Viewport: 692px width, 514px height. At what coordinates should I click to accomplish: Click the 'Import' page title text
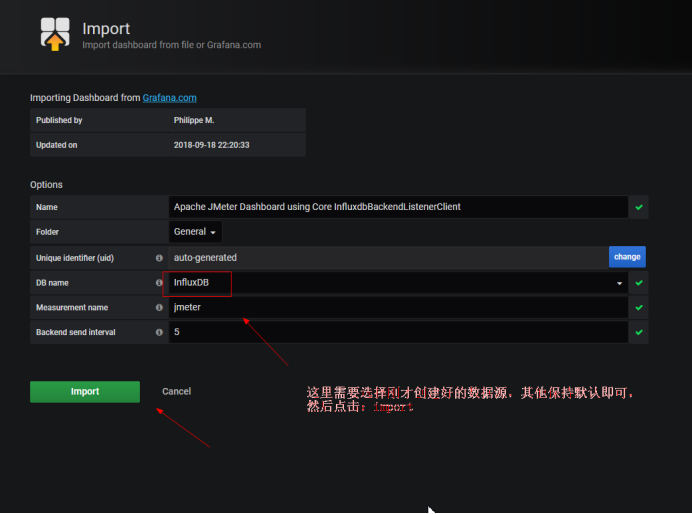coord(106,29)
